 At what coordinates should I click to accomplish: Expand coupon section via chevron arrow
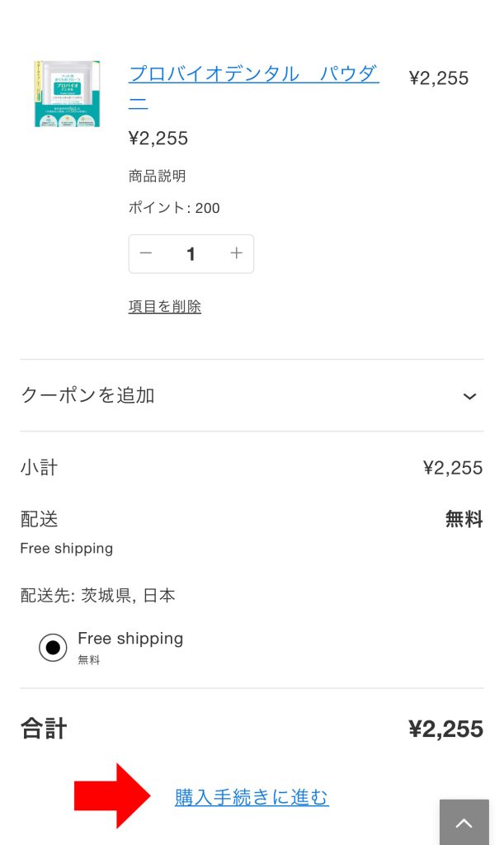(469, 396)
